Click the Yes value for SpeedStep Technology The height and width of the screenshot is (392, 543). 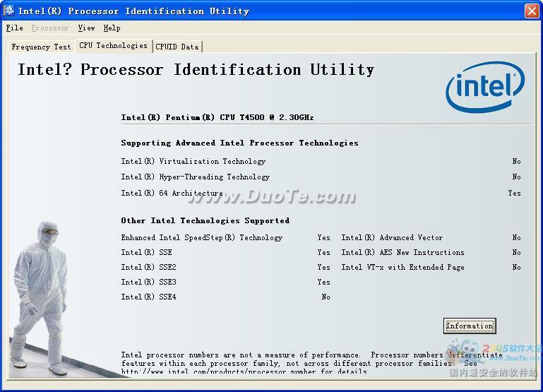tap(324, 237)
